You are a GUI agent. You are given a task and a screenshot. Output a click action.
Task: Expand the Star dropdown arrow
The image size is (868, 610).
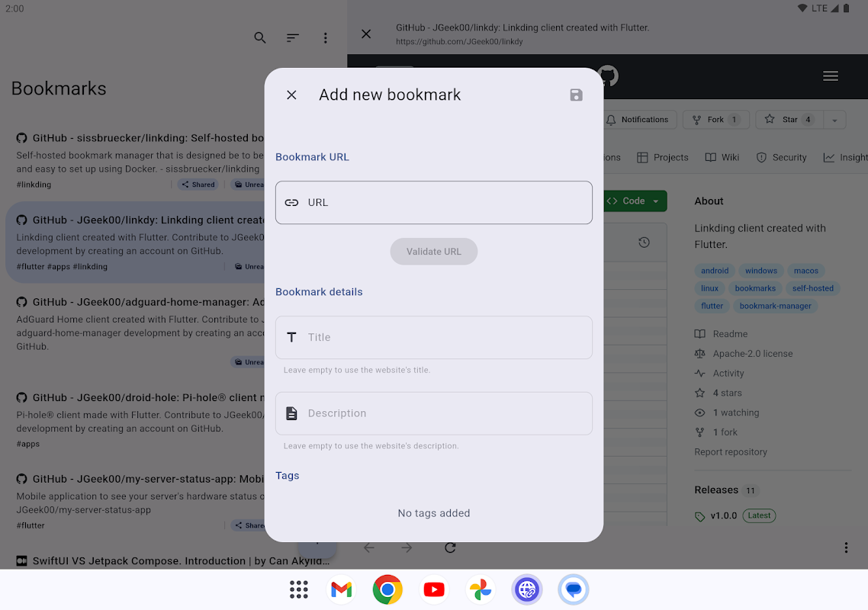pyautogui.click(x=834, y=120)
